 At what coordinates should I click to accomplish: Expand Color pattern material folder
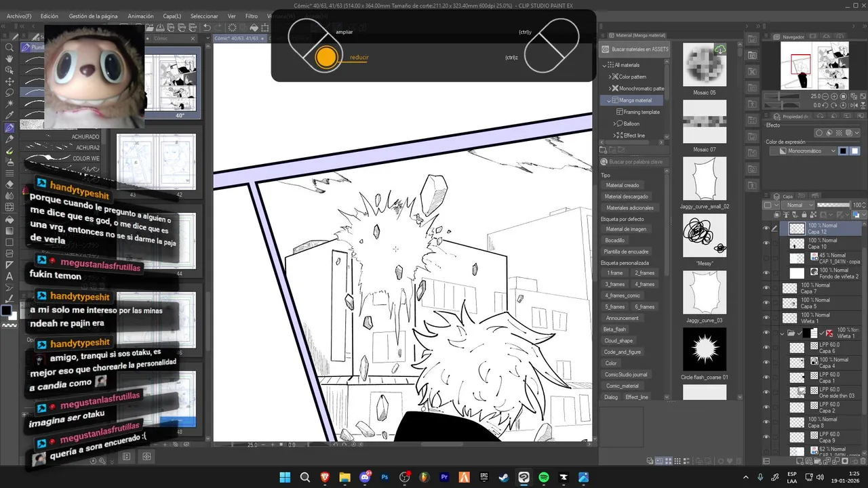tap(610, 77)
